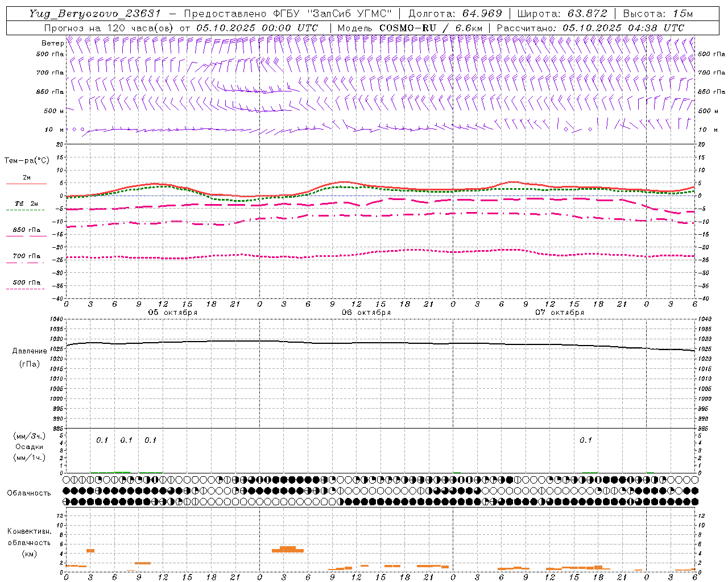Click the '07 октября' date label

560,313
